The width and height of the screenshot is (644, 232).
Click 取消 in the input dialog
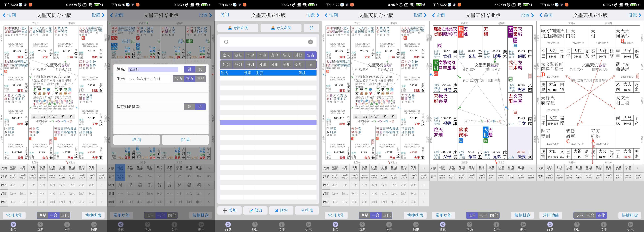137,140
